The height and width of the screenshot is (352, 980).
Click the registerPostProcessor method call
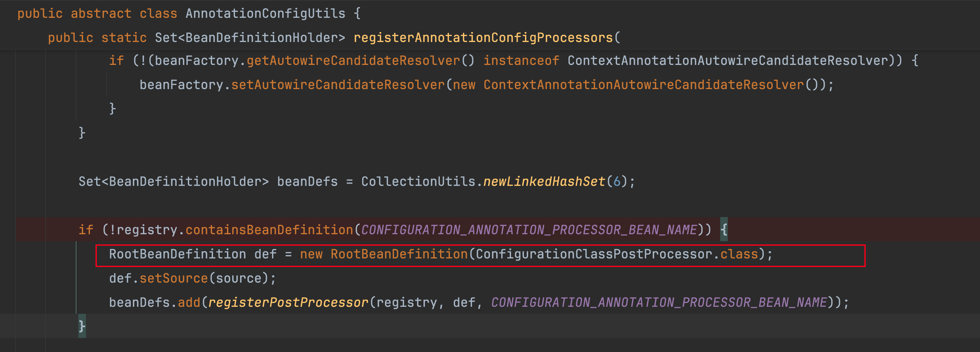point(288,303)
